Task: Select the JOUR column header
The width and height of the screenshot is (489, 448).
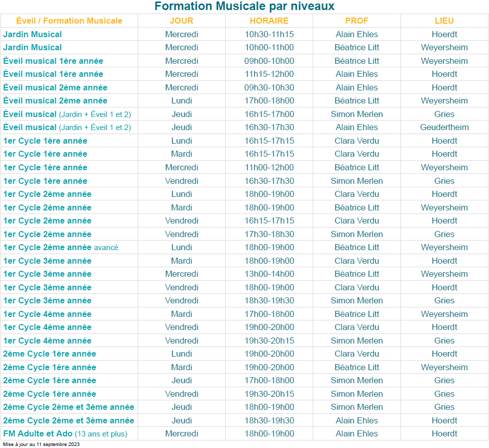Action: (181, 21)
